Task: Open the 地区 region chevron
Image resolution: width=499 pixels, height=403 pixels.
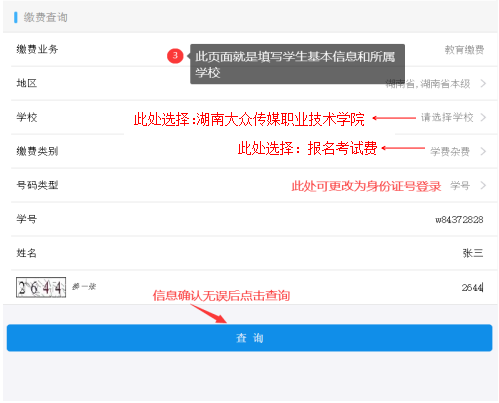Action: click(483, 83)
